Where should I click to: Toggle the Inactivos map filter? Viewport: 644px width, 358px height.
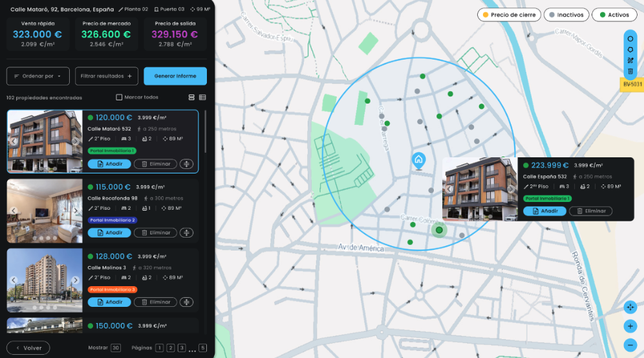566,14
